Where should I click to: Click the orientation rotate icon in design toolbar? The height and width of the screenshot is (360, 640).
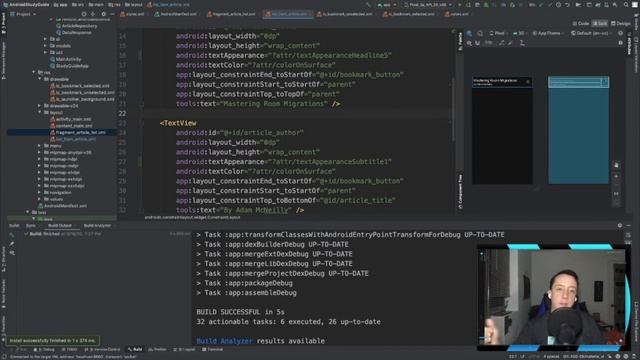480,33
